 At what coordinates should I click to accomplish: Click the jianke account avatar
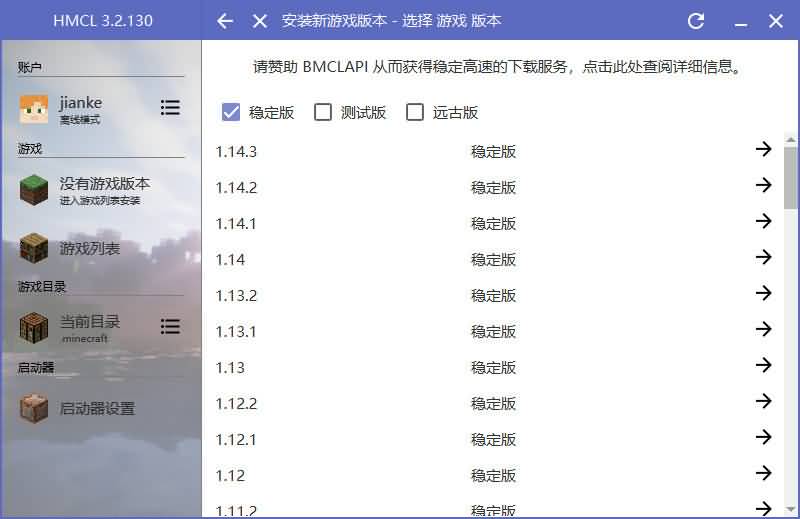pyautogui.click(x=34, y=109)
